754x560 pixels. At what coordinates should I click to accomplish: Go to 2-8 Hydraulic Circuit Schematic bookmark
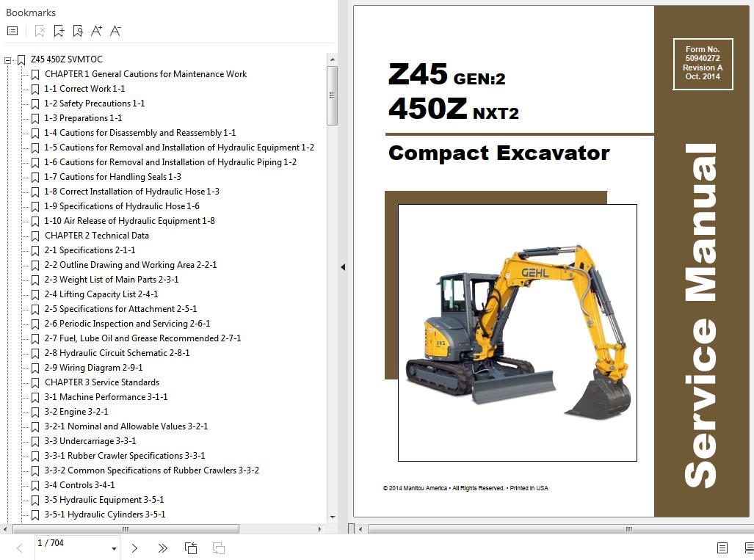point(117,353)
